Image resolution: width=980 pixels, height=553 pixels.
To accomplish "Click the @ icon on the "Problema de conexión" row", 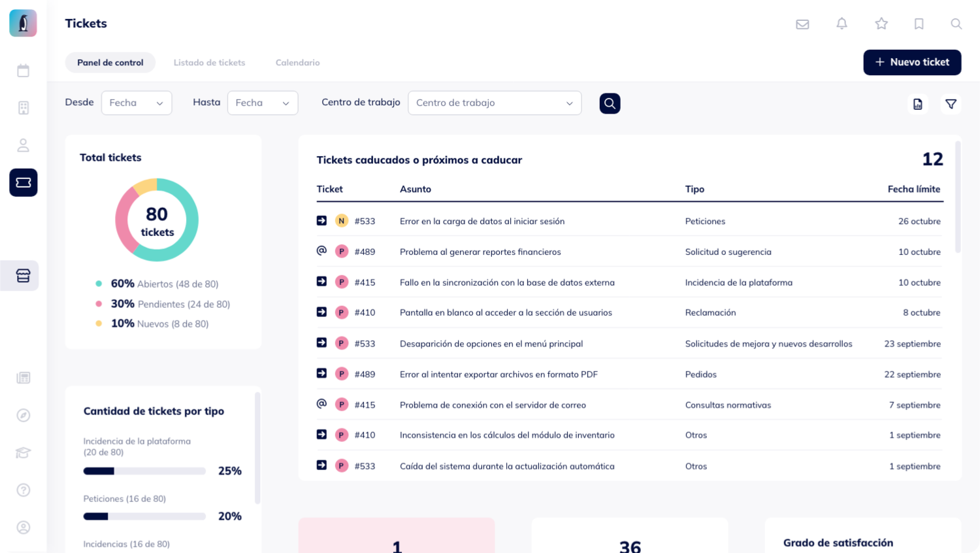I will [321, 404].
